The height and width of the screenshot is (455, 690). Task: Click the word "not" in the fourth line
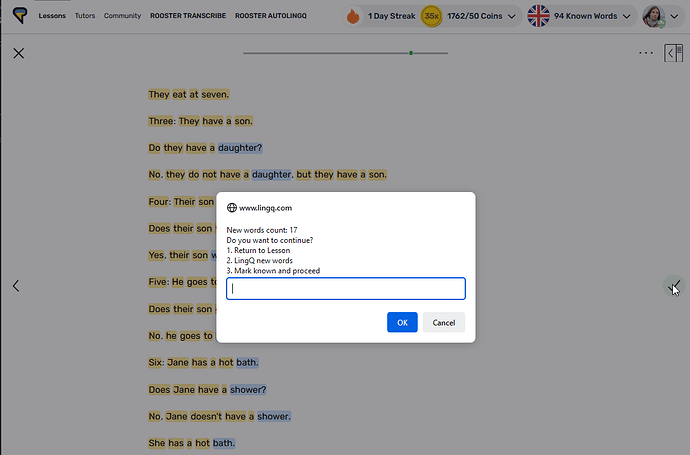pos(209,175)
